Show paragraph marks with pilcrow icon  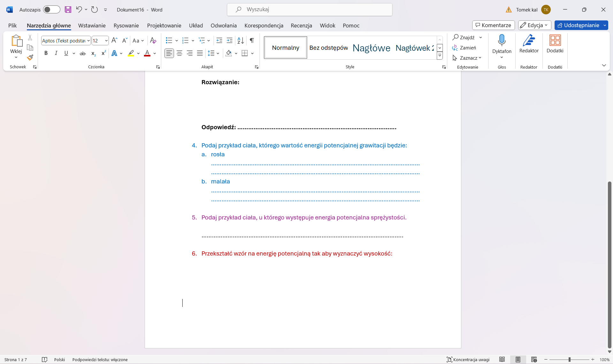252,41
